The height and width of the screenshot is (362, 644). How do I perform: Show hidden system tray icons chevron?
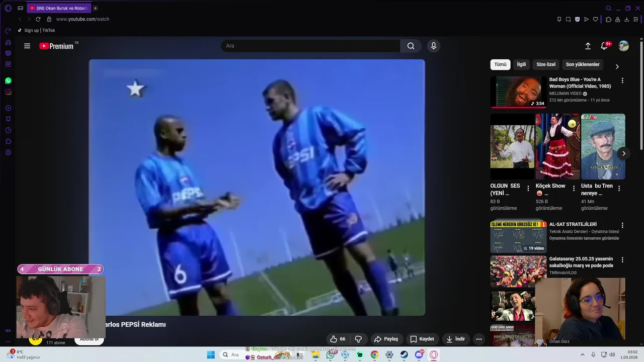(583, 354)
